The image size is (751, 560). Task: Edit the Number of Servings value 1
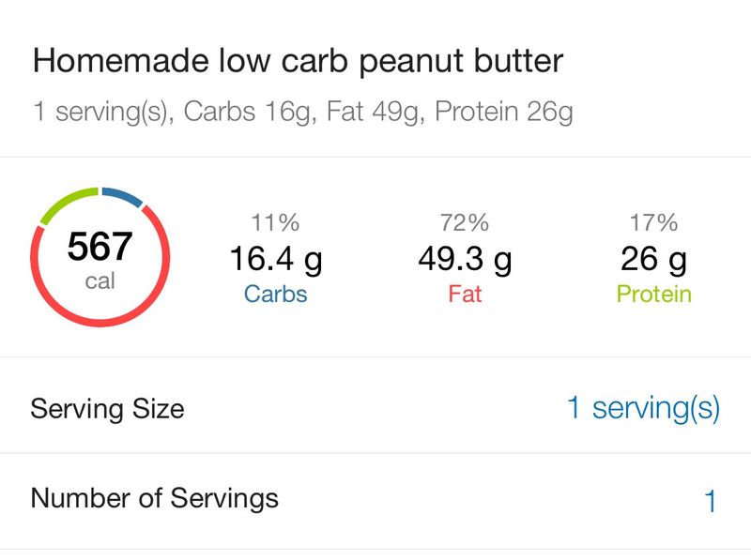coord(711,501)
